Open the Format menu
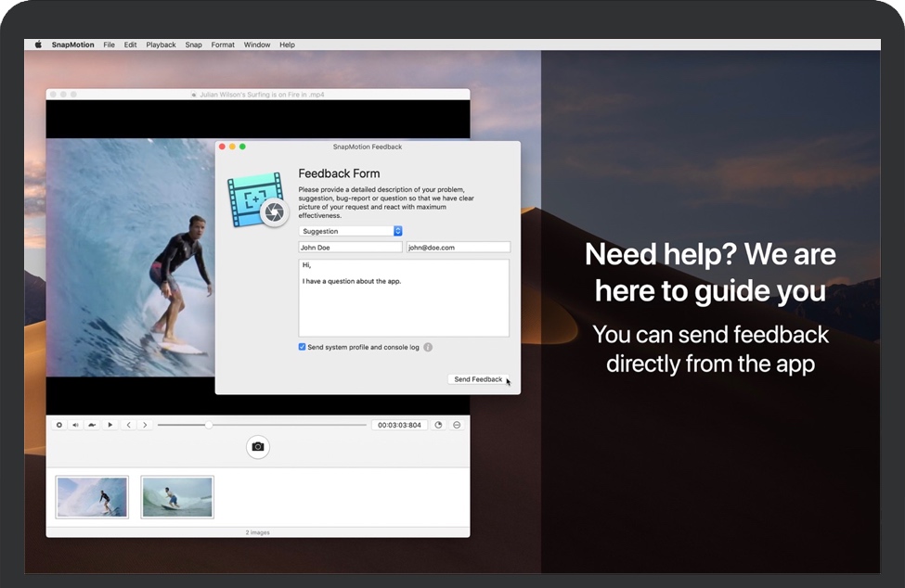 [223, 45]
